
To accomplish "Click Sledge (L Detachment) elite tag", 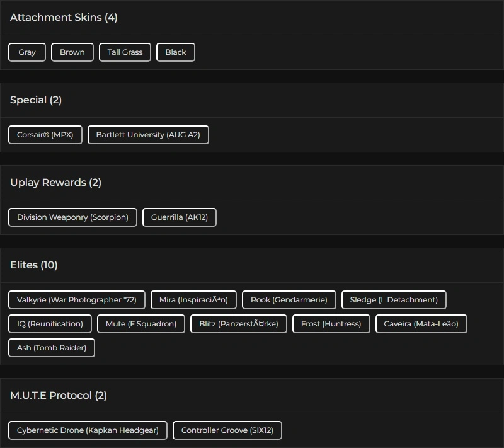I will click(394, 300).
